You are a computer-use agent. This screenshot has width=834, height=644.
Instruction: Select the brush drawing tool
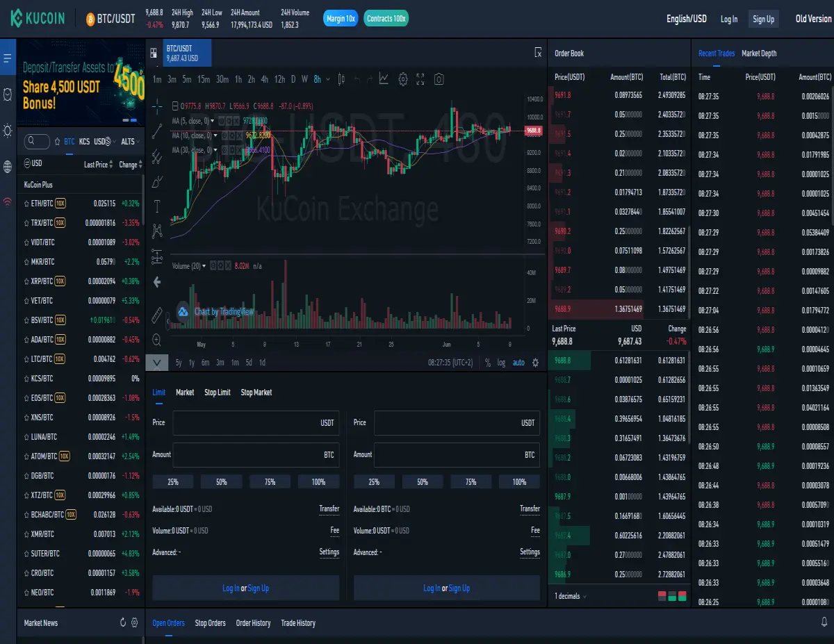coord(157,182)
